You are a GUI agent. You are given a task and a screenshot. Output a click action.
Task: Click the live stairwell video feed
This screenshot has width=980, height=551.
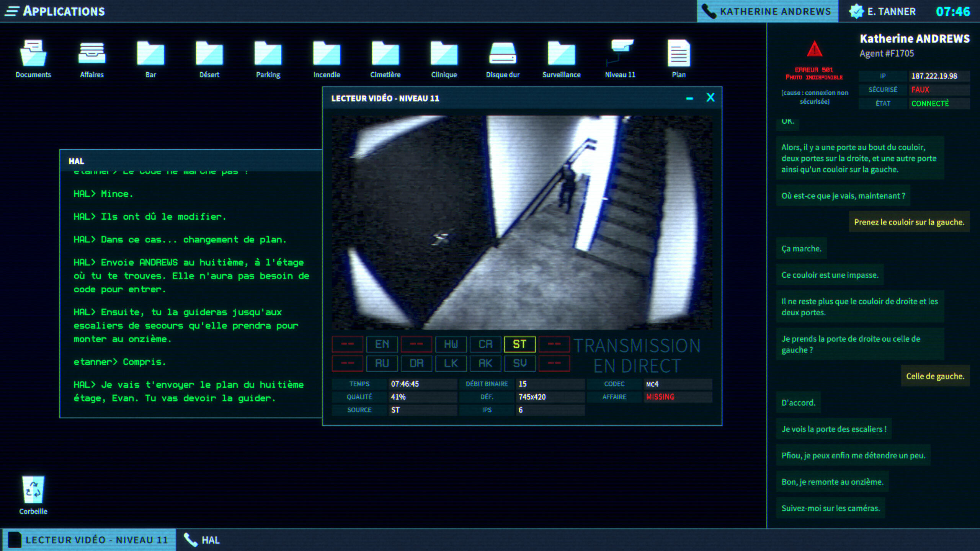pos(522,222)
